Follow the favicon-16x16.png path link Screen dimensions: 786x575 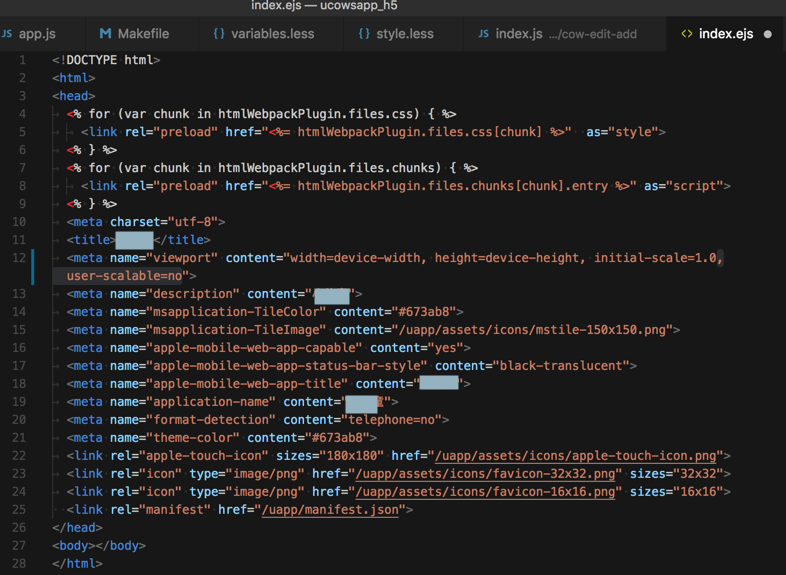[485, 492]
